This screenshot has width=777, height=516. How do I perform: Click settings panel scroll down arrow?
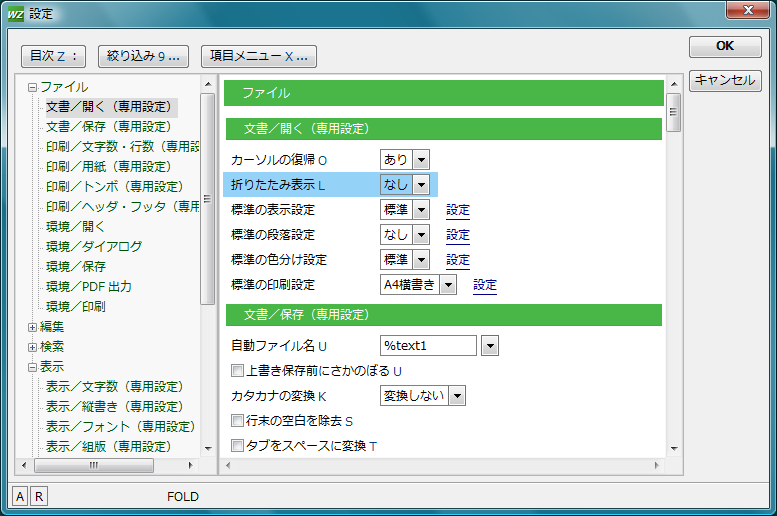(x=673, y=449)
